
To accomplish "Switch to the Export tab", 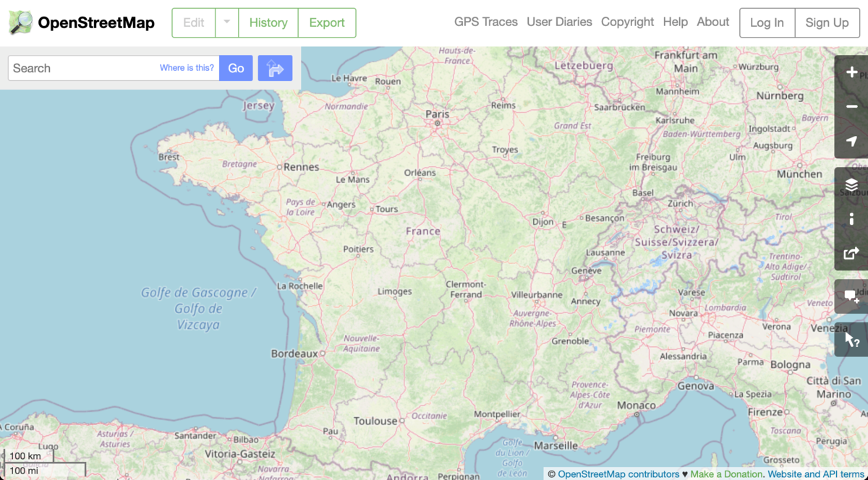I will click(x=327, y=22).
